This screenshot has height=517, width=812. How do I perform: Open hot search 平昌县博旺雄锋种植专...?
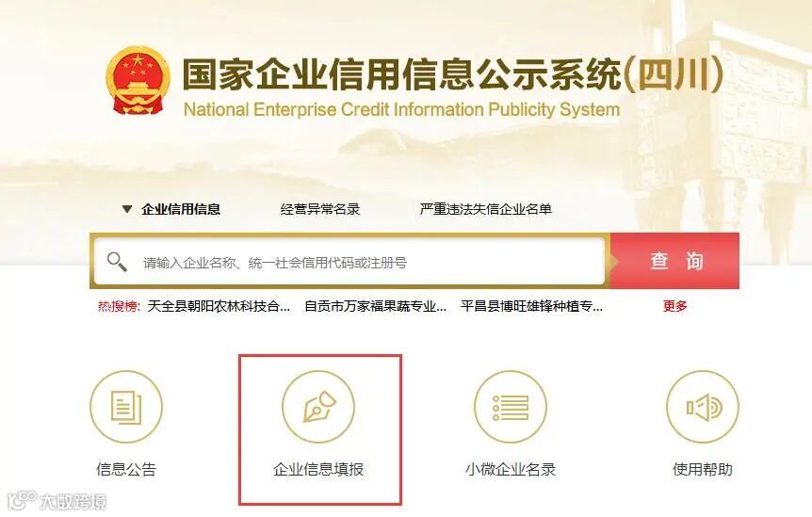532,306
